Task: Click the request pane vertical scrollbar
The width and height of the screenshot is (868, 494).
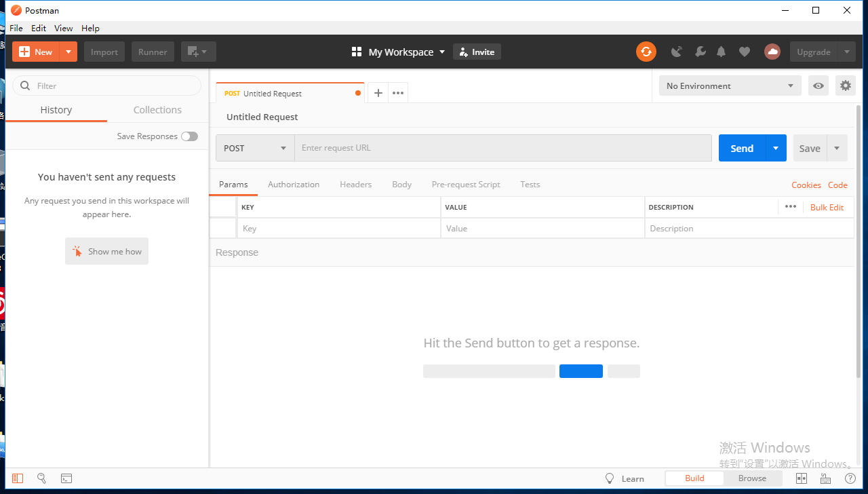Action: [x=859, y=241]
